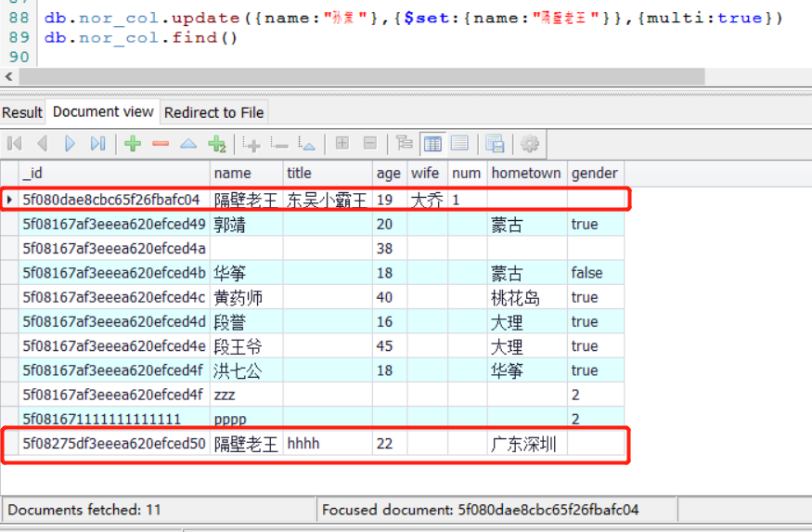Image resolution: width=812 pixels, height=532 pixels.
Task: Select the hometown cell 广东深圳
Action: pyautogui.click(x=527, y=444)
